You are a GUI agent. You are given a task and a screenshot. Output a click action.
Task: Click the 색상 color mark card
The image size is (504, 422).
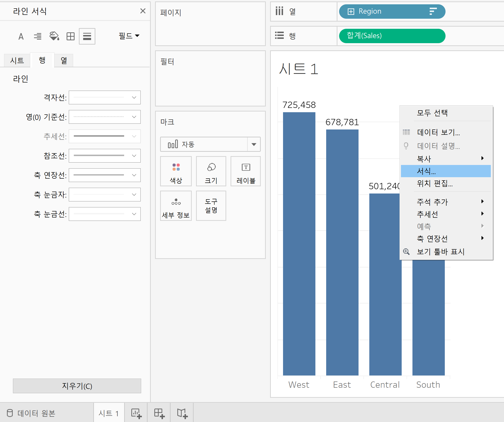coord(176,171)
